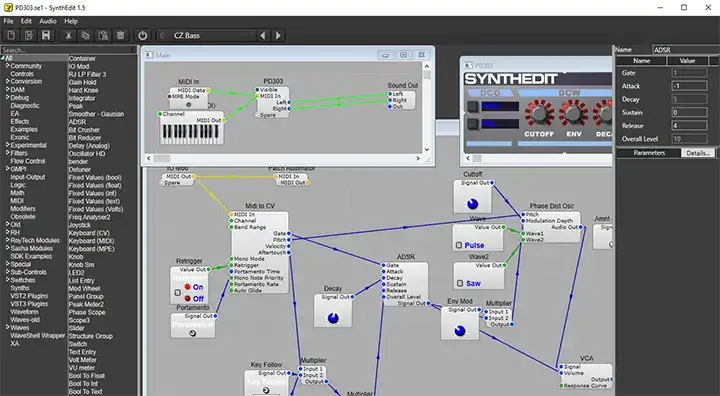The image size is (720, 396).
Task: Expand the Community category
Action: coord(7,66)
